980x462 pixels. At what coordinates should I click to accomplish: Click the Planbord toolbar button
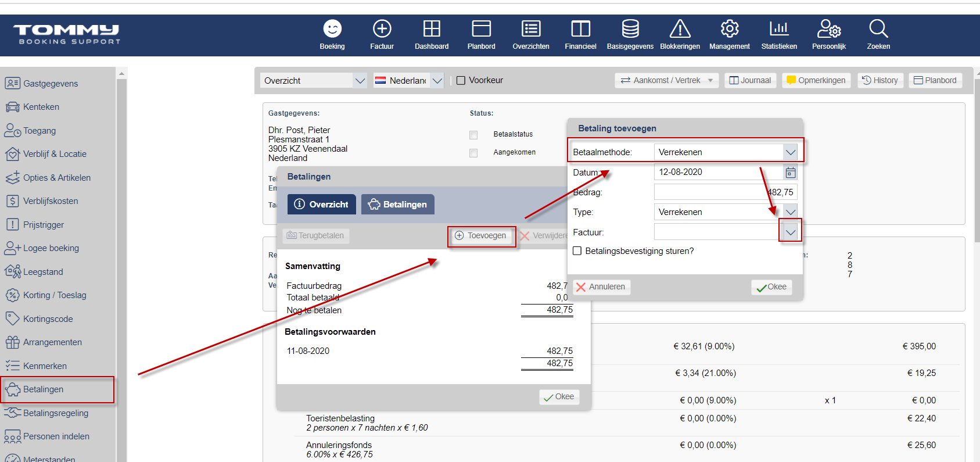935,80
